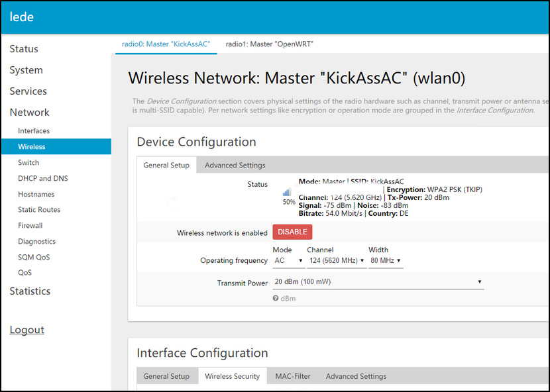This screenshot has width=550, height=392.
Task: Disable the wireless network
Action: tap(292, 232)
